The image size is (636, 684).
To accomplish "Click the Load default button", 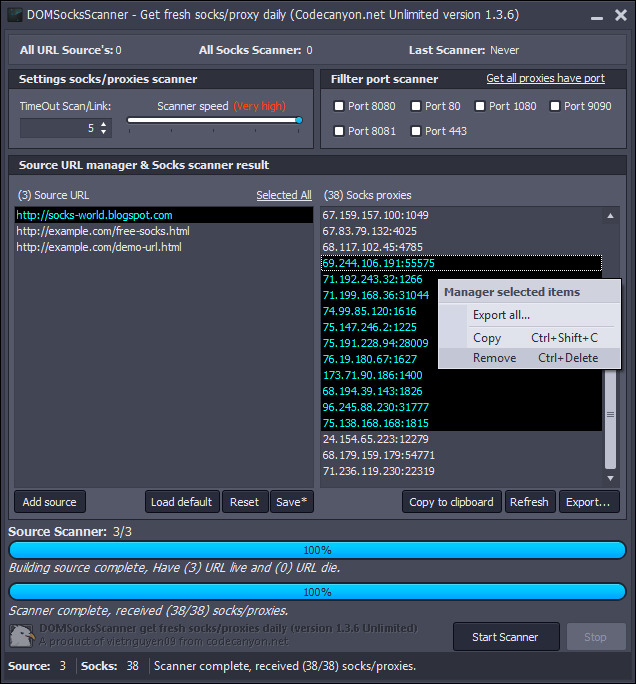I will pyautogui.click(x=182, y=502).
